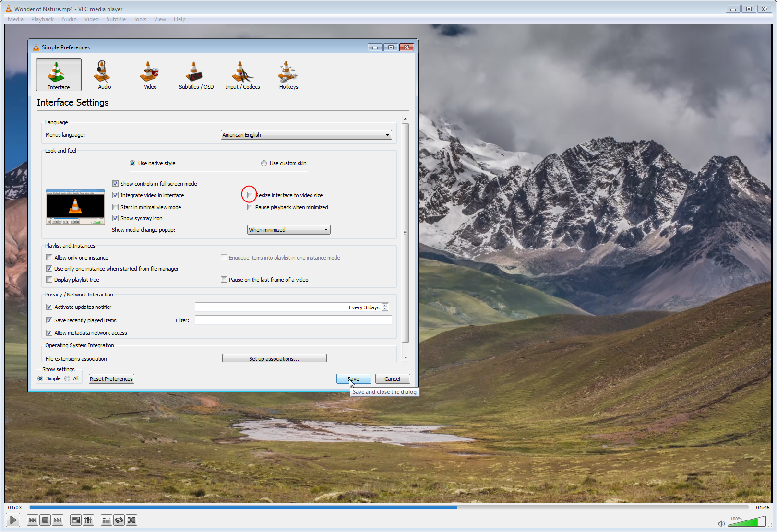Open the Playback menu
This screenshot has width=777, height=532.
pos(42,19)
